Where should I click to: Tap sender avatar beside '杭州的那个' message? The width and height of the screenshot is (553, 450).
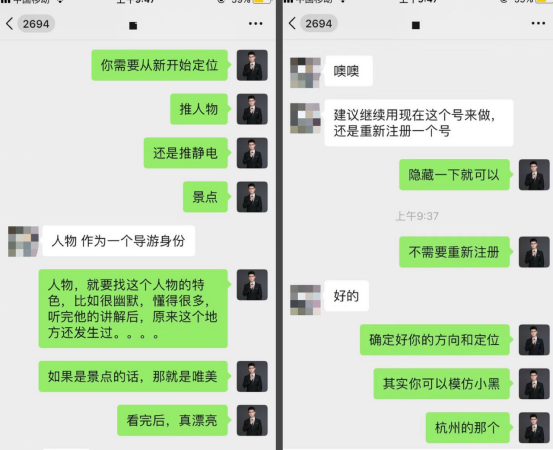tap(534, 427)
